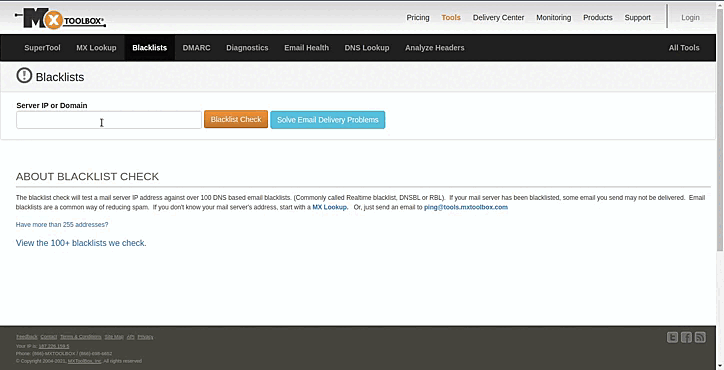Open the Analyze Headers tab
724x370 pixels.
coord(434,48)
